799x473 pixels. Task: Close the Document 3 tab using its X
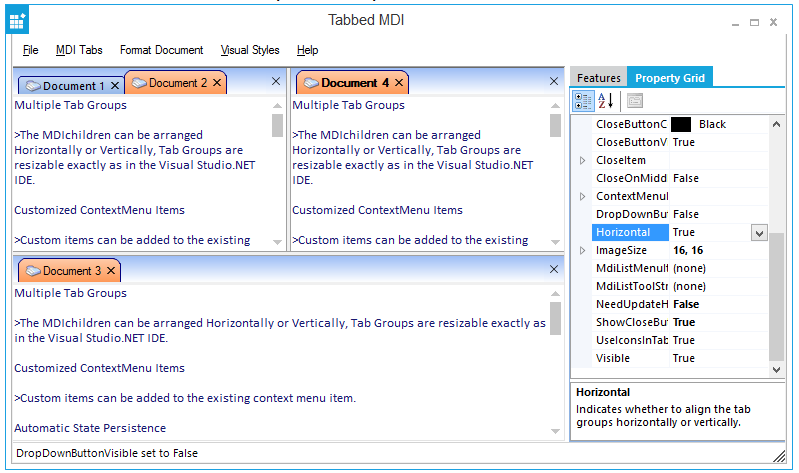[x=111, y=271]
